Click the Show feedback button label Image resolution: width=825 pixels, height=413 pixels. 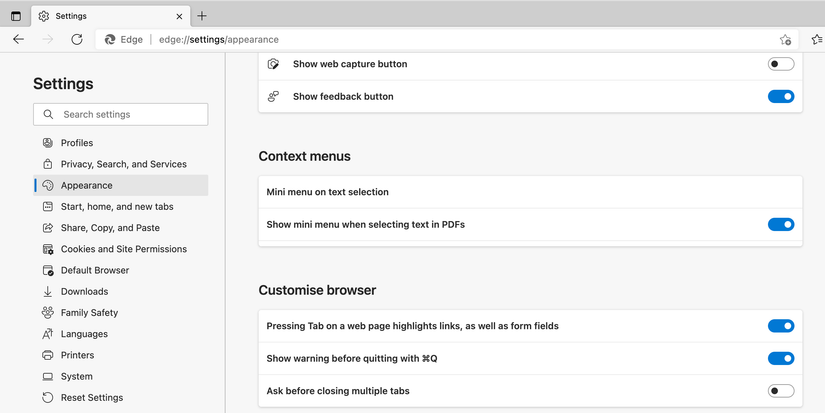click(x=343, y=96)
